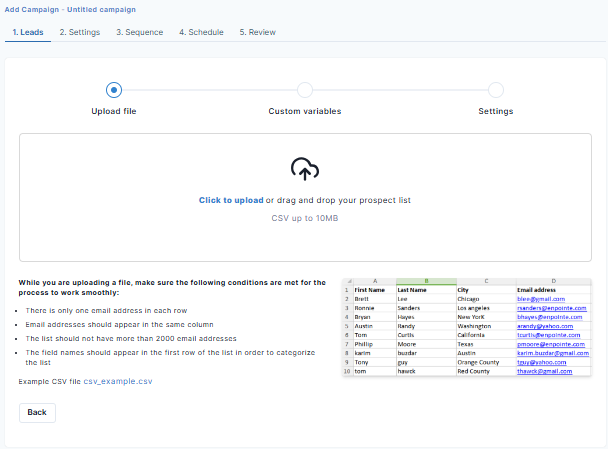Open the 2. Settings tab
Image resolution: width=608 pixels, height=449 pixels.
coord(79,32)
